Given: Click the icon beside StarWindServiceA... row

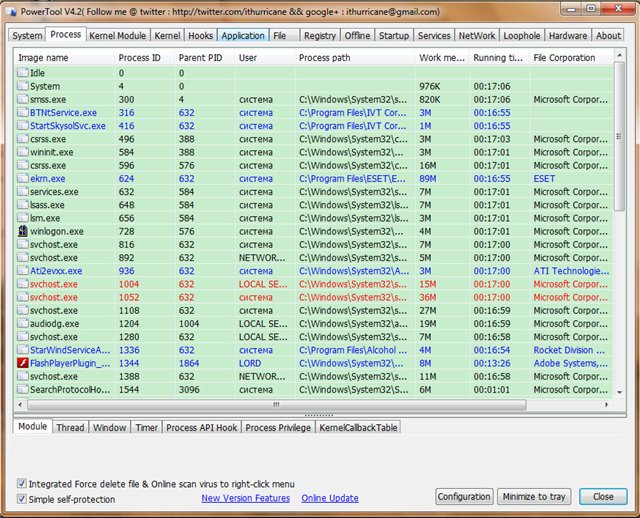Looking at the screenshot, I should pyautogui.click(x=23, y=350).
